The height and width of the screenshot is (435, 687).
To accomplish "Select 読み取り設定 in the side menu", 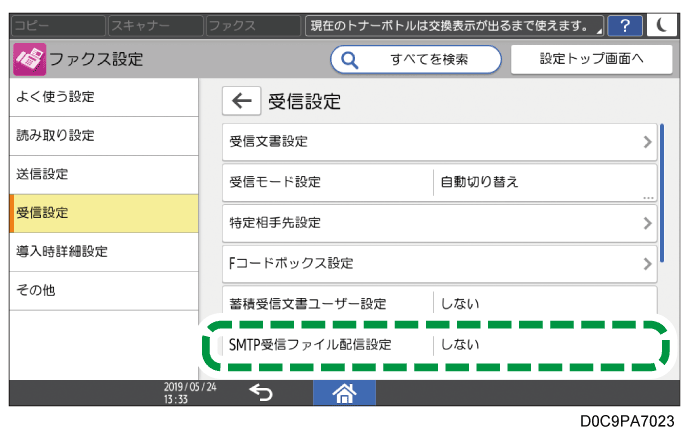I will [104, 136].
